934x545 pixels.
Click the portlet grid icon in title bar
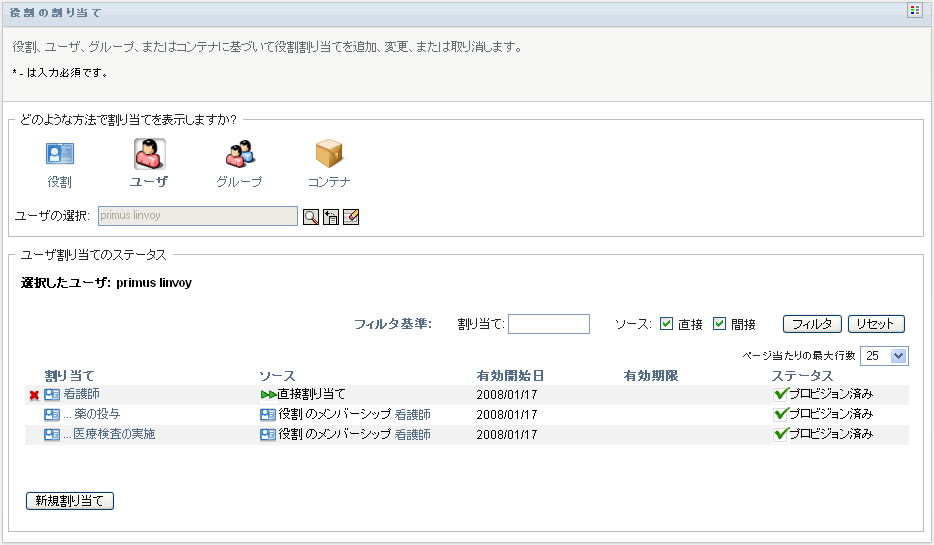coord(915,10)
